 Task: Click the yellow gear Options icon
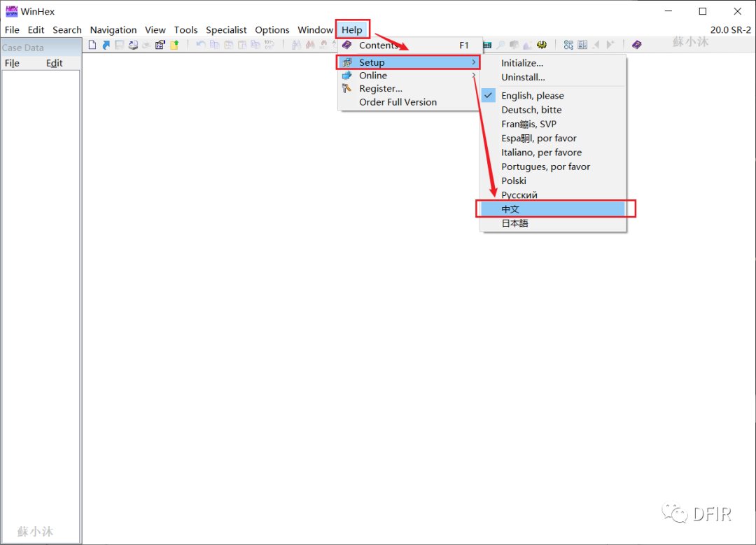point(542,45)
